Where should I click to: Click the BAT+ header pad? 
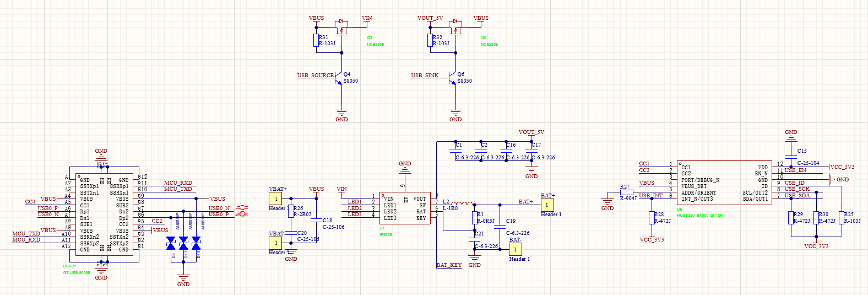click(547, 205)
